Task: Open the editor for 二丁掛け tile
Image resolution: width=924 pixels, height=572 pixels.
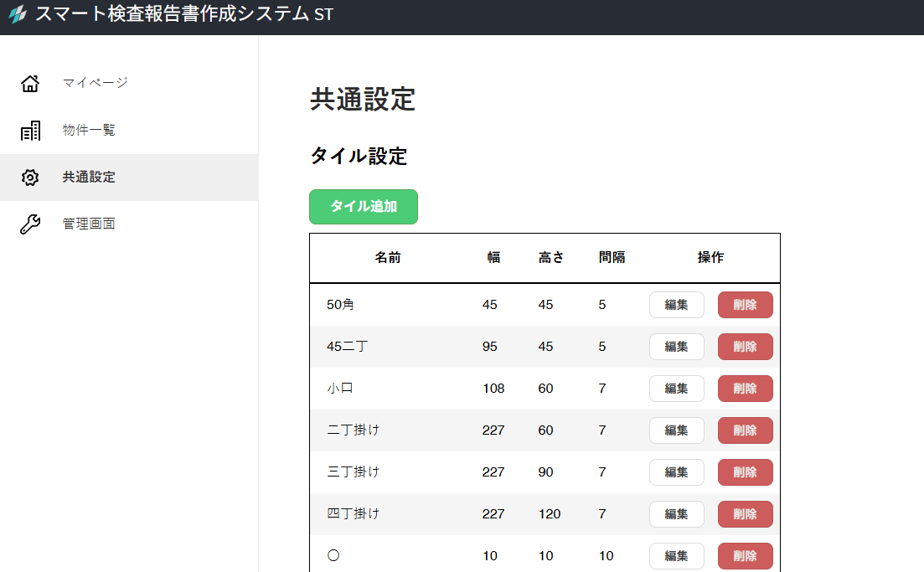Action: click(676, 430)
